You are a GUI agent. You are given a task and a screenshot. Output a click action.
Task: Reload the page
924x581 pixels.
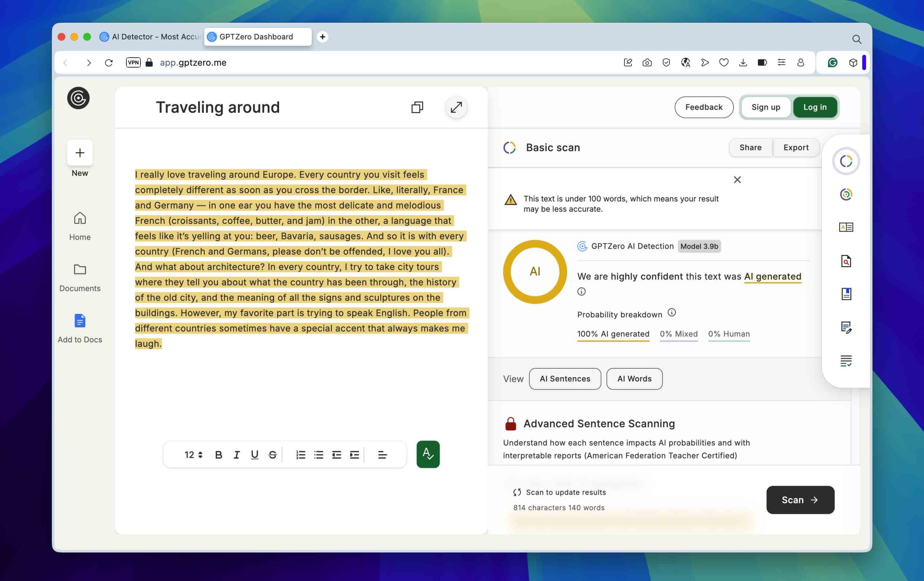pos(109,62)
